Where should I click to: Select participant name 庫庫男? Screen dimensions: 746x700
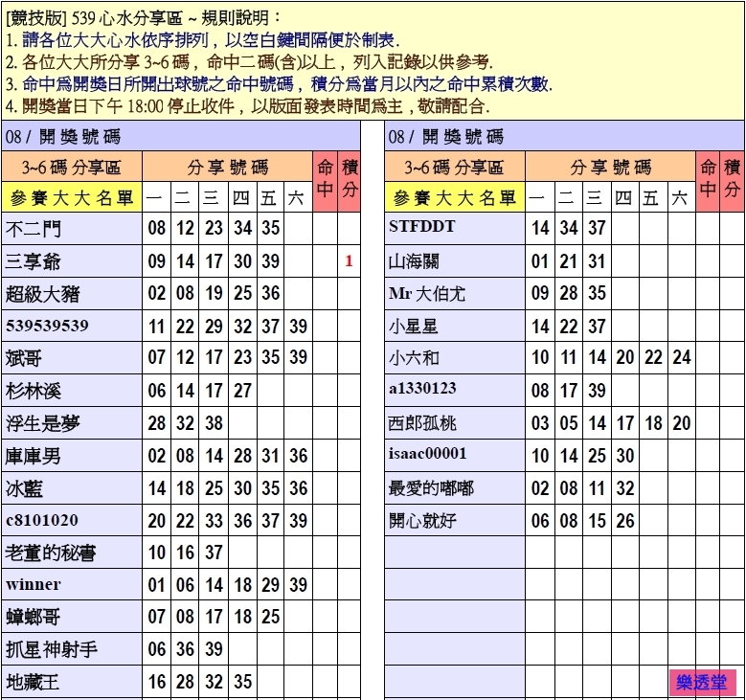tap(33, 456)
